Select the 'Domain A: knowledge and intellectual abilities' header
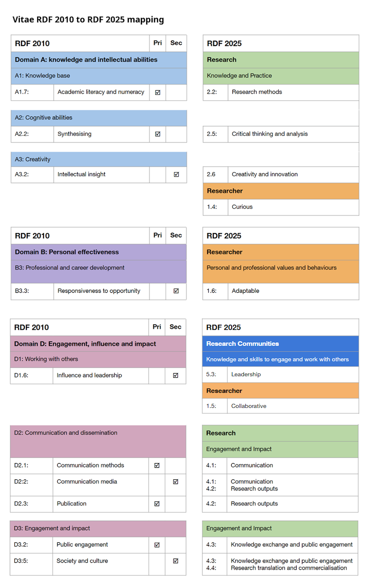This screenshot has width=370, height=588. [x=86, y=60]
